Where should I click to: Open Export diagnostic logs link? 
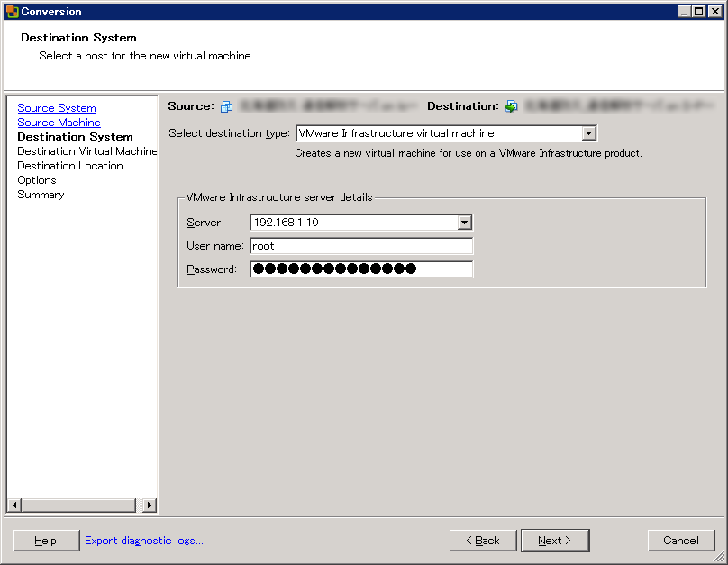[144, 541]
